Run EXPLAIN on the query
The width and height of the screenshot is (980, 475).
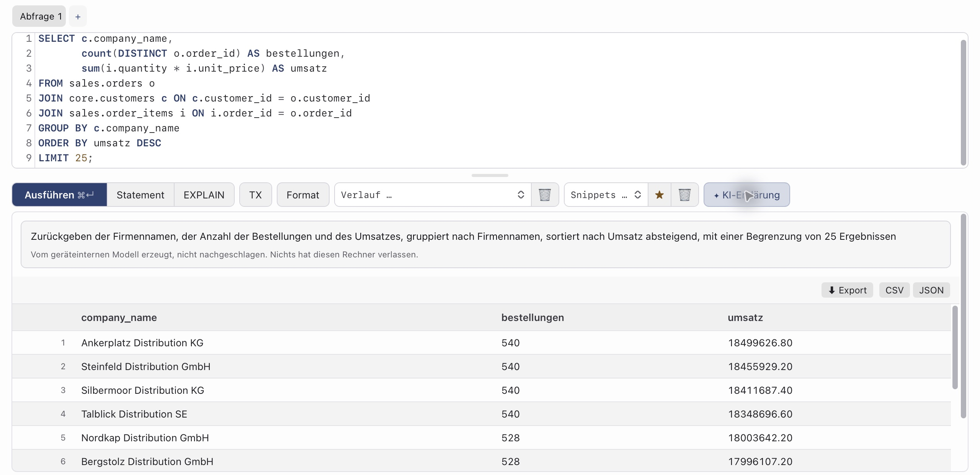tap(204, 195)
